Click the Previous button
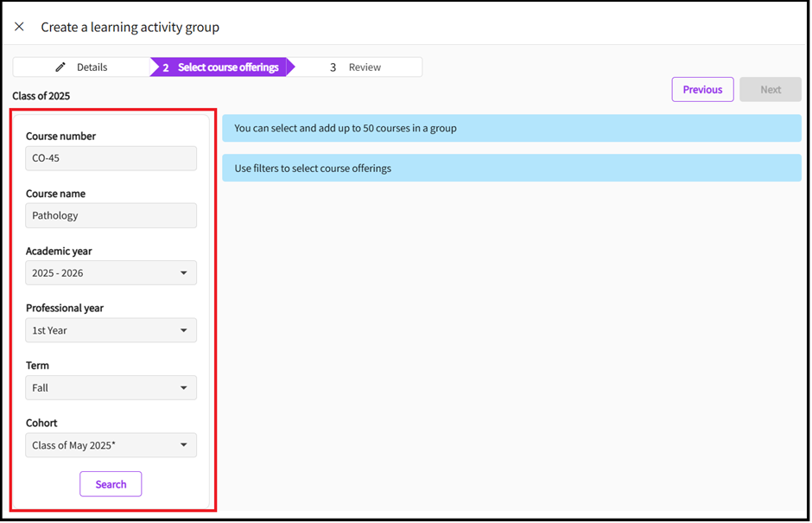Screen dimensions: 812x523 702,90
